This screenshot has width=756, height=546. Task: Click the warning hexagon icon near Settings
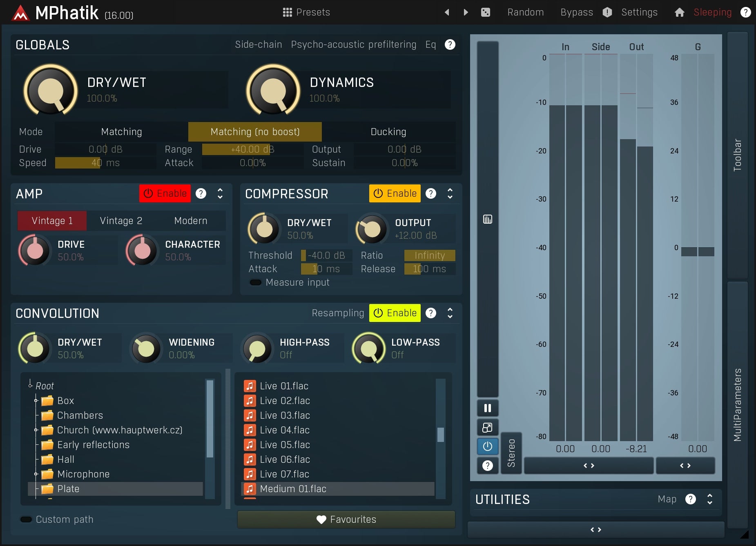coord(607,12)
